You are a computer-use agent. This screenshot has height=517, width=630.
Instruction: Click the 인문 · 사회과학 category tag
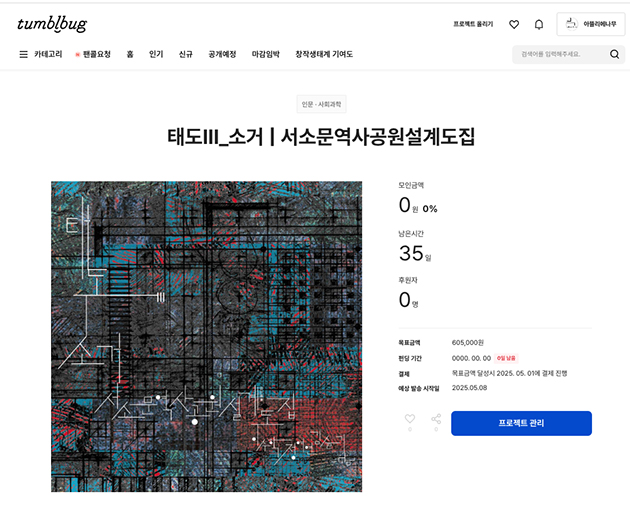[321, 104]
